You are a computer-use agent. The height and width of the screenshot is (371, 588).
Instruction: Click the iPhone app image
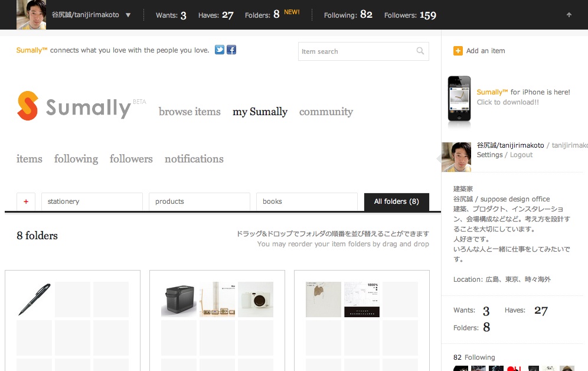(x=459, y=99)
